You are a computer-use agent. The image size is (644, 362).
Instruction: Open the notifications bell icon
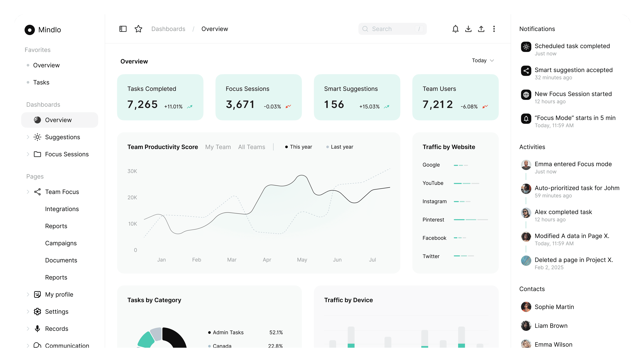(x=455, y=29)
